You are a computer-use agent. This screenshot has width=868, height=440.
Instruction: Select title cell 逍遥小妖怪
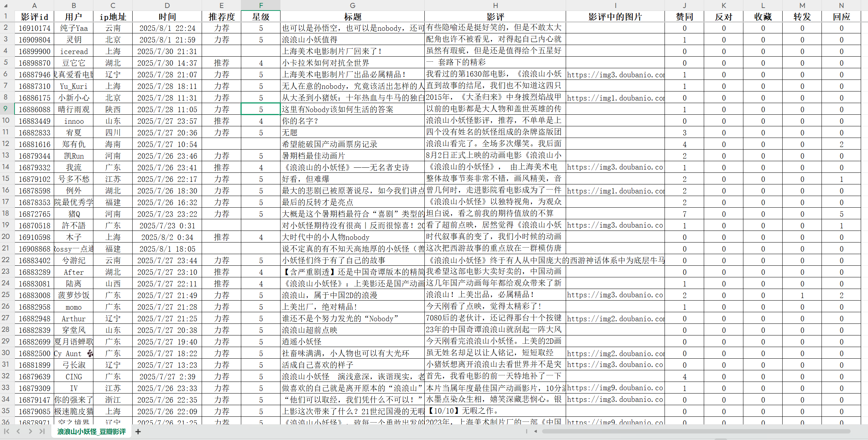(352, 342)
